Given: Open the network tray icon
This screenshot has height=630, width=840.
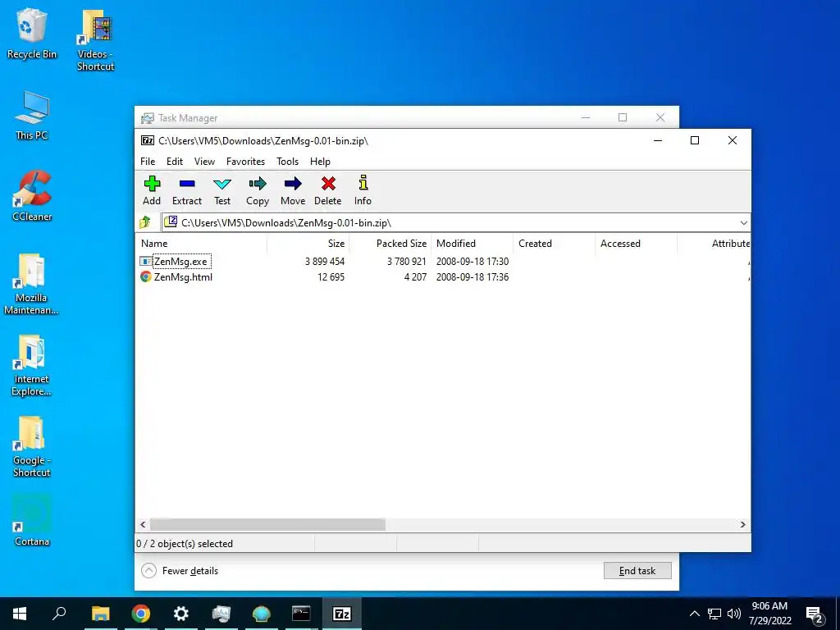Looking at the screenshot, I should pyautogui.click(x=714, y=614).
